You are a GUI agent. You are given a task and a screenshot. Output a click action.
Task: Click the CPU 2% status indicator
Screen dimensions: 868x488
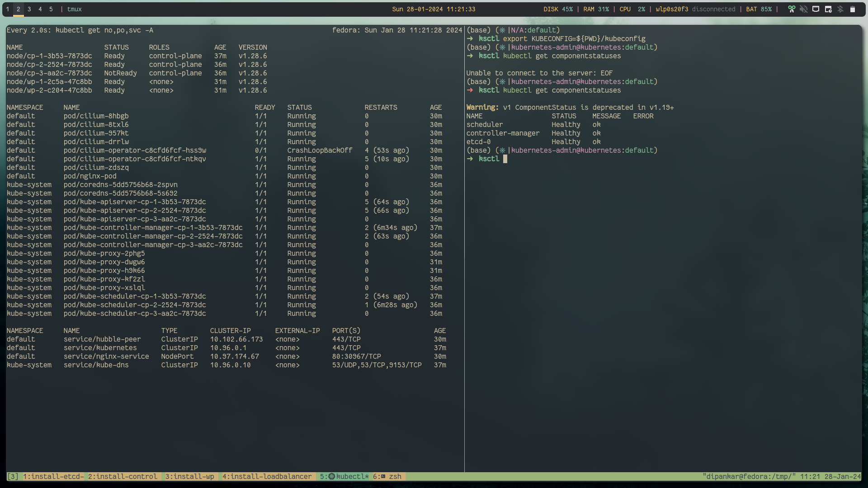pyautogui.click(x=632, y=9)
